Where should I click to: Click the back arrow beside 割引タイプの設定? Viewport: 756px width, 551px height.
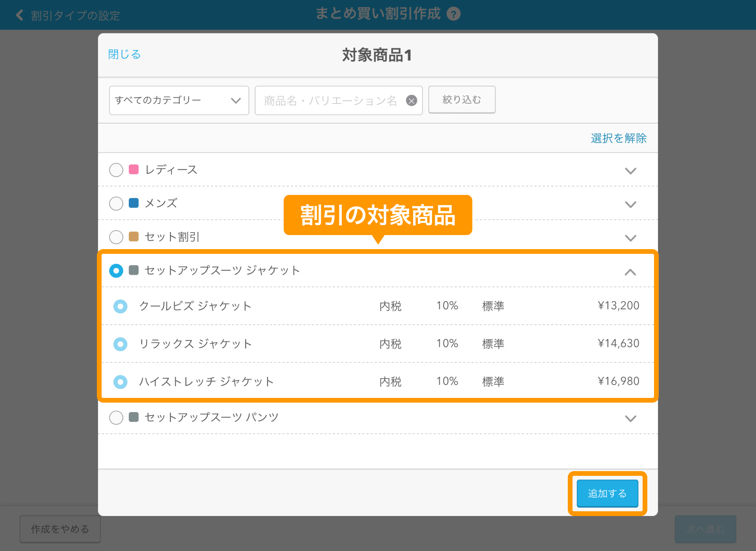[x=19, y=15]
